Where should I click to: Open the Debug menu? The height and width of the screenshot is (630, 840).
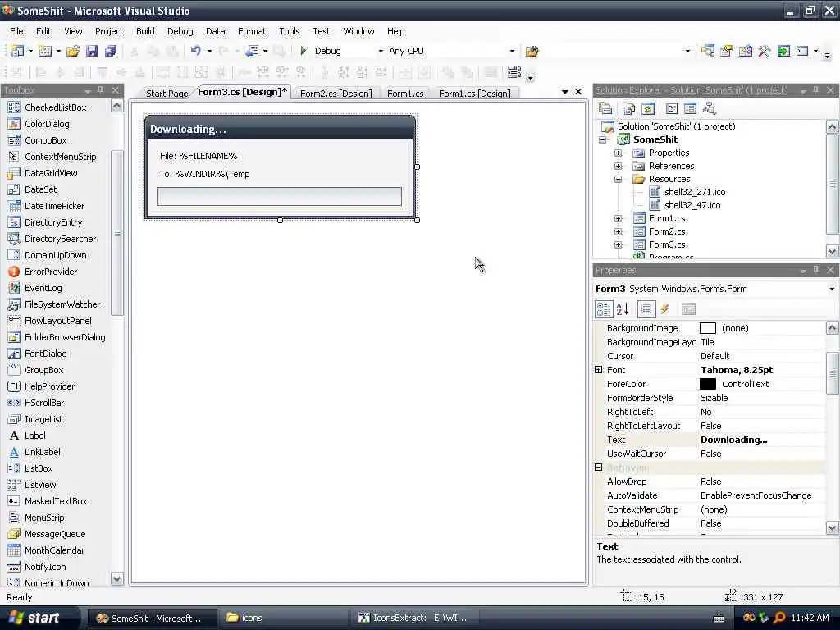click(x=180, y=31)
